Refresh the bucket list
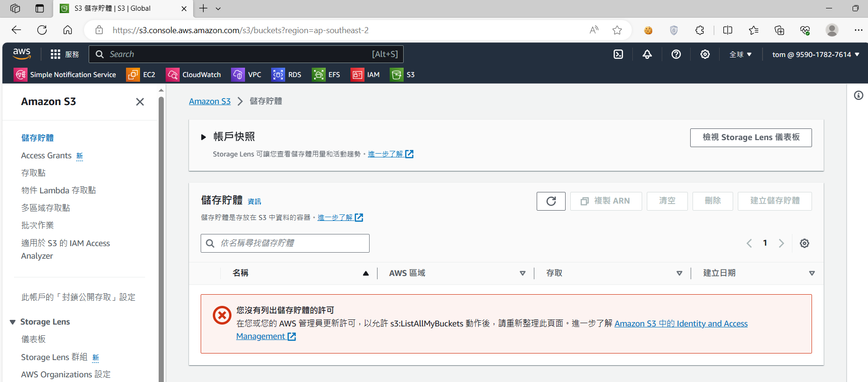The width and height of the screenshot is (868, 382). coord(551,201)
